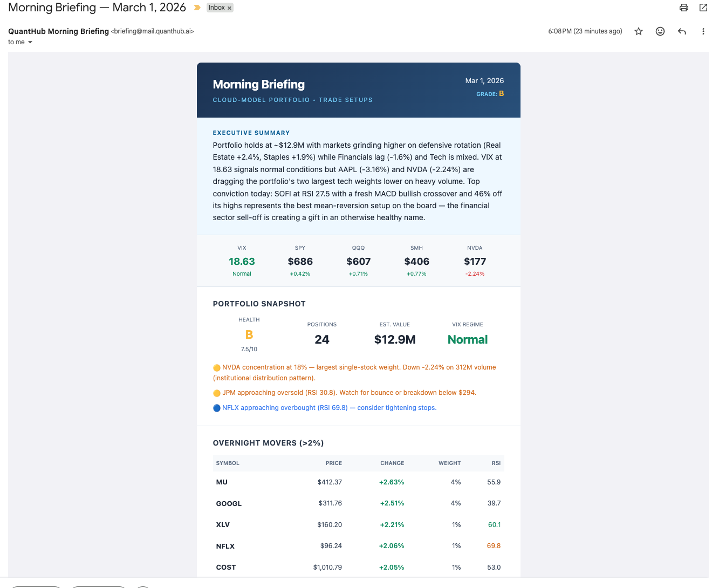Reply to the QuantHub briefing email

(x=682, y=31)
